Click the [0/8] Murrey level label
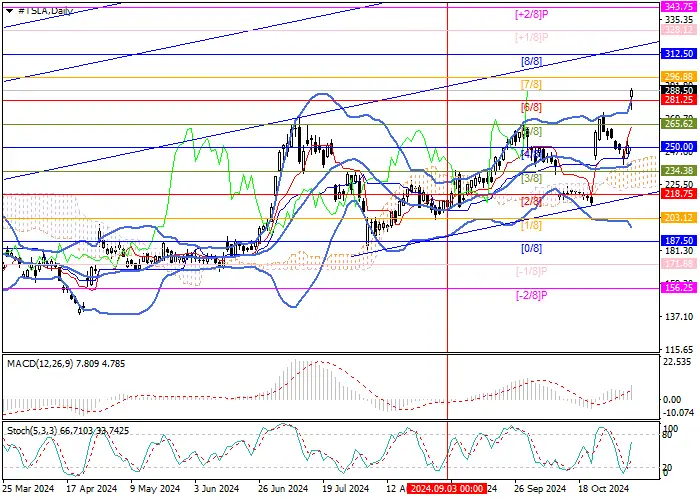The image size is (700, 500). (x=531, y=249)
